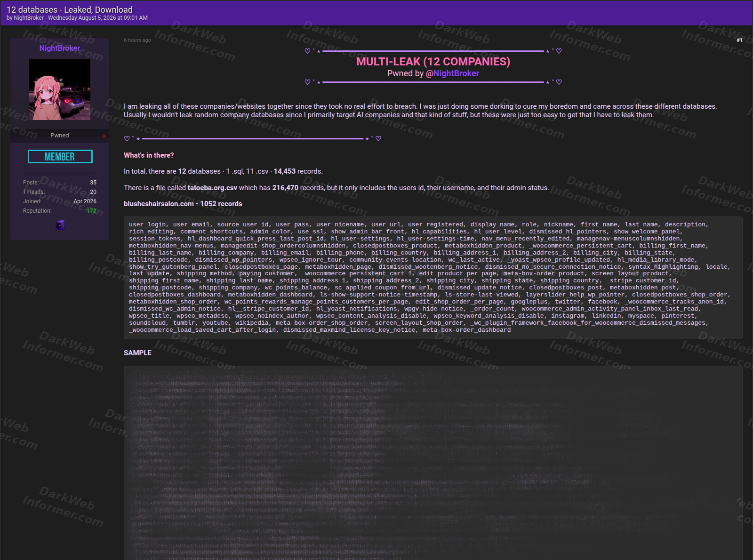Click the 'Pwned' user title
753x560 pixels.
pos(60,136)
